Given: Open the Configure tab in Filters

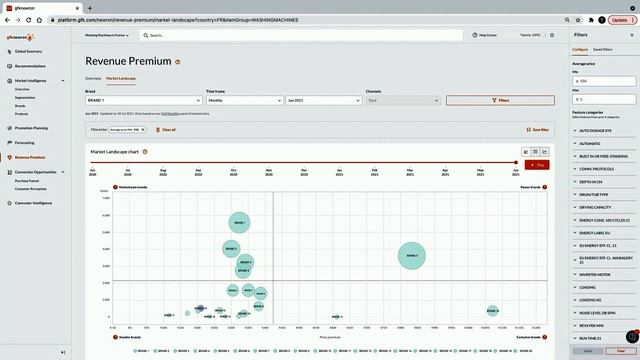Looking at the screenshot, I should point(580,49).
